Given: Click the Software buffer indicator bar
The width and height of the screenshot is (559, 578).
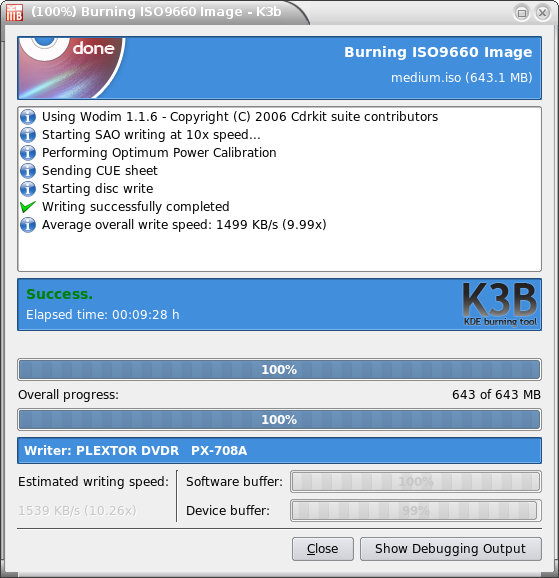Looking at the screenshot, I should pos(416,481).
